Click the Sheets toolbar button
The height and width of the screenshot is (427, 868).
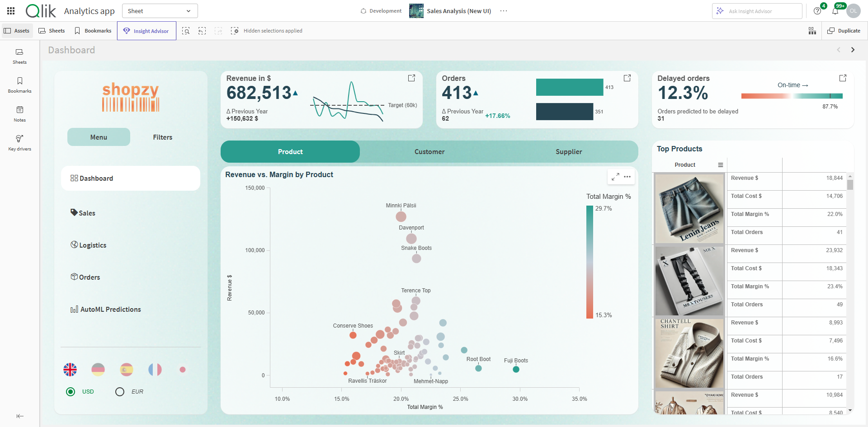(52, 31)
